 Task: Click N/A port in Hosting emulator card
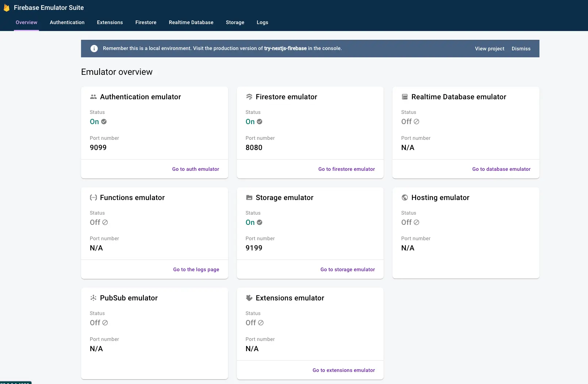pyautogui.click(x=408, y=248)
